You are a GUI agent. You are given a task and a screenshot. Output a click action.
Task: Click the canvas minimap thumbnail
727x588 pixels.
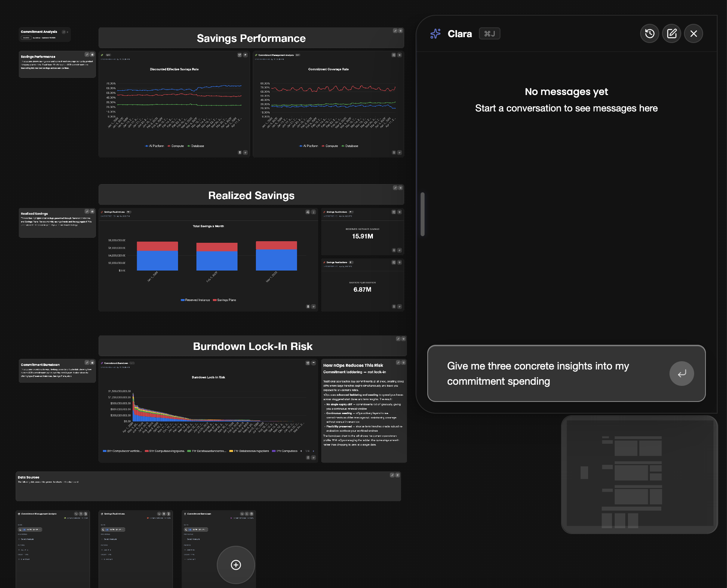click(x=639, y=475)
